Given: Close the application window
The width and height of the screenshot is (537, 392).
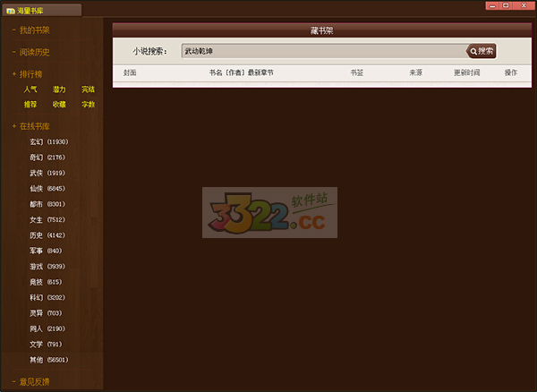Looking at the screenshot, I should (524, 5).
